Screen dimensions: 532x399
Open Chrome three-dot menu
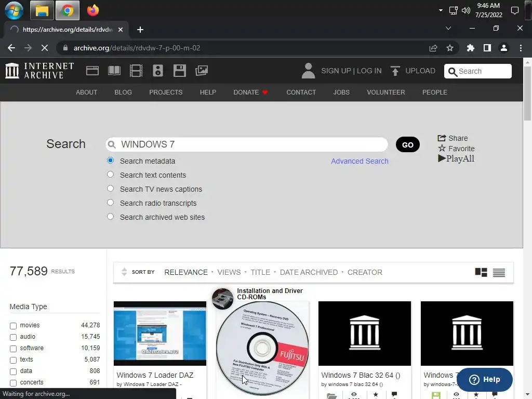(521, 48)
